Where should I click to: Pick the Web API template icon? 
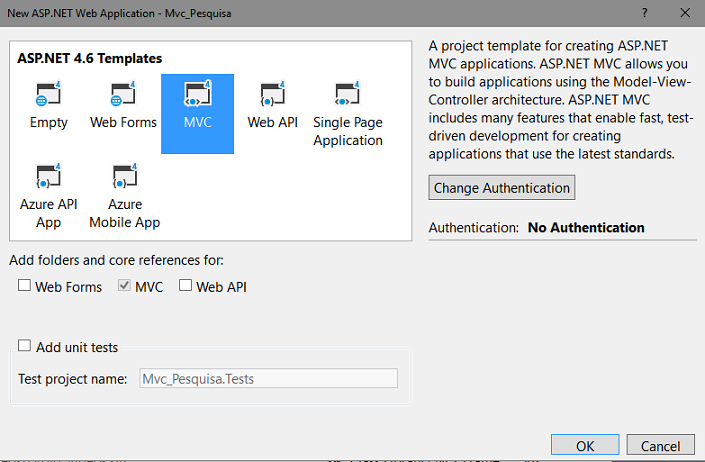(272, 93)
